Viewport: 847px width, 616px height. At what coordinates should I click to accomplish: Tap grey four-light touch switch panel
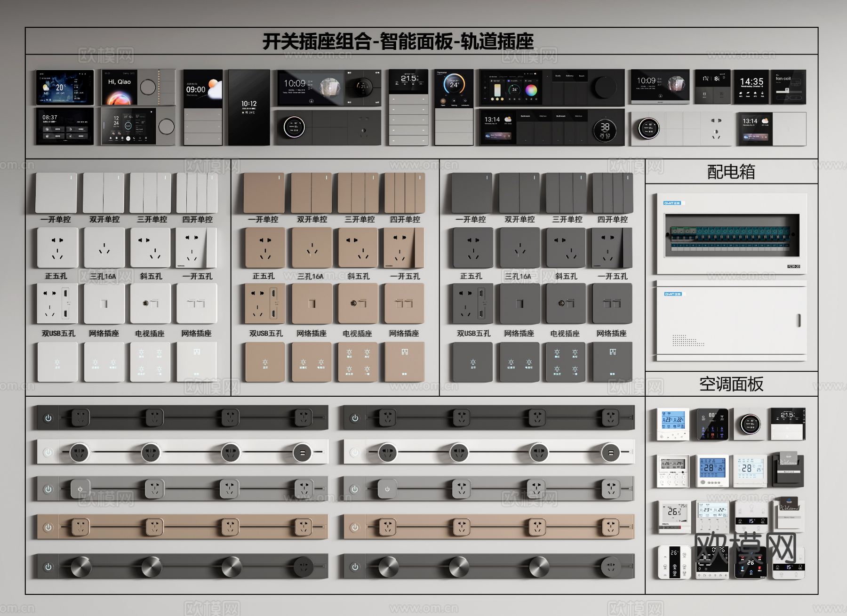coord(566,362)
